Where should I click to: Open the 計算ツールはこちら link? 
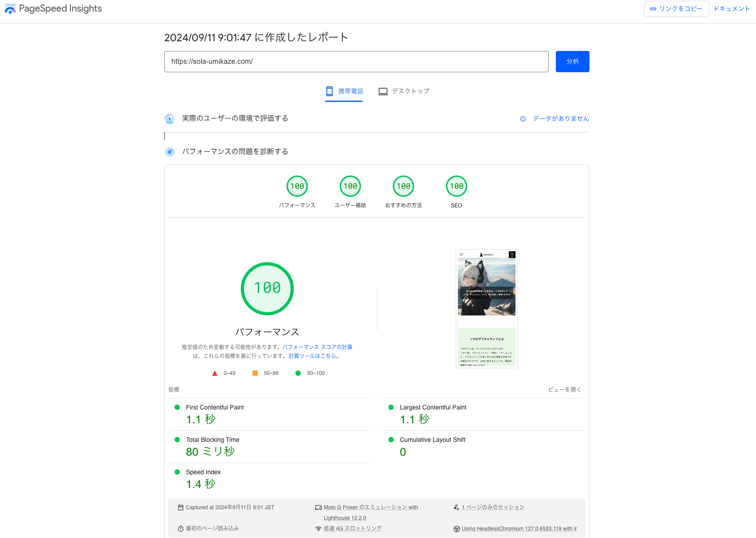pos(314,356)
